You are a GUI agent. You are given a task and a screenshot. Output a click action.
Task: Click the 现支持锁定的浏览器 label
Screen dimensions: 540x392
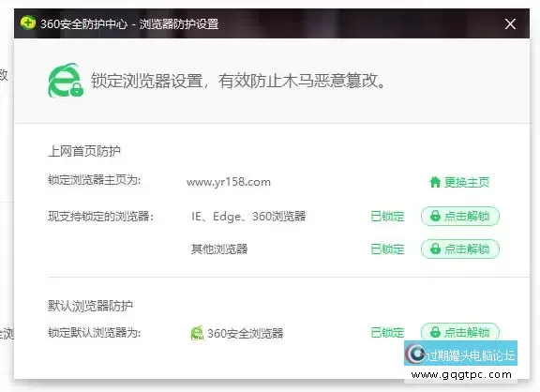100,217
